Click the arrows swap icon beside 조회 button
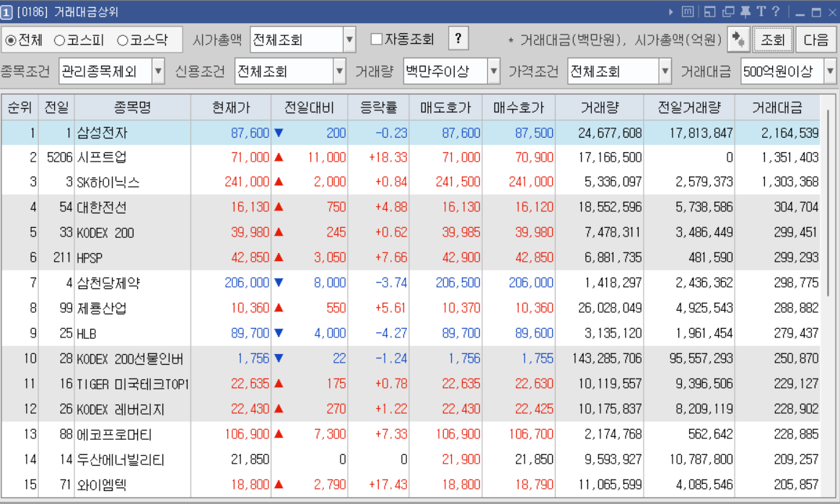Screen dimensions: 840x504 [738, 40]
